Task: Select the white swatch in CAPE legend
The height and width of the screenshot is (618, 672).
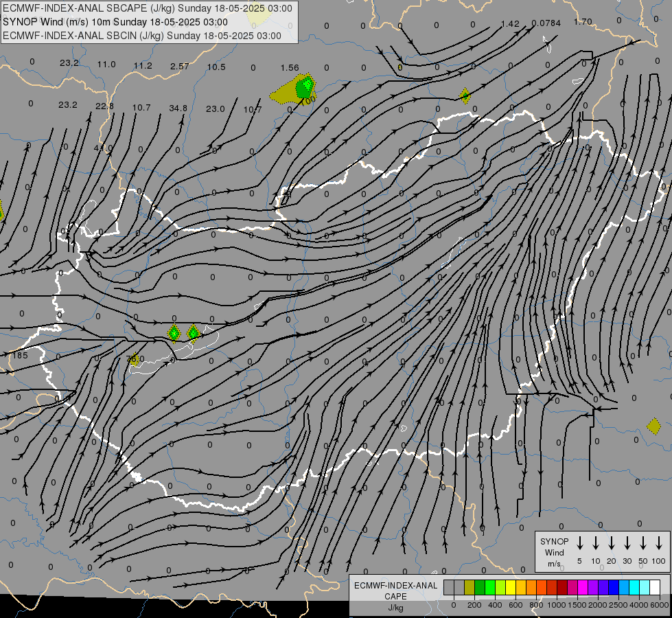Action: coord(655,587)
